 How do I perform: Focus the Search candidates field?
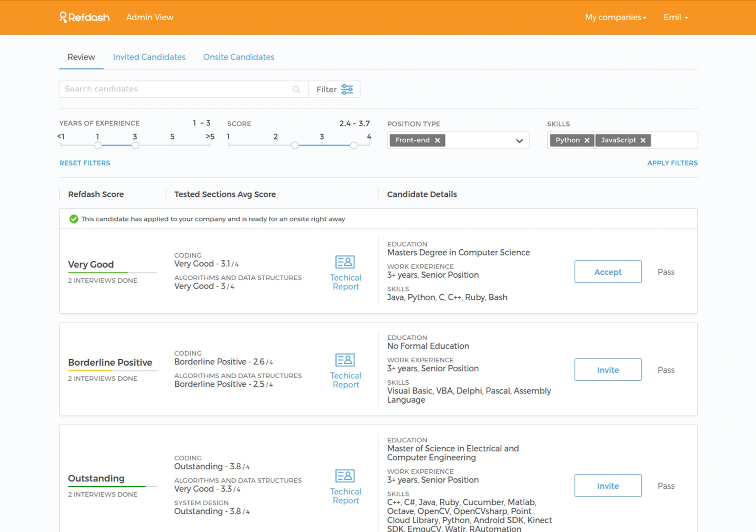pyautogui.click(x=184, y=89)
